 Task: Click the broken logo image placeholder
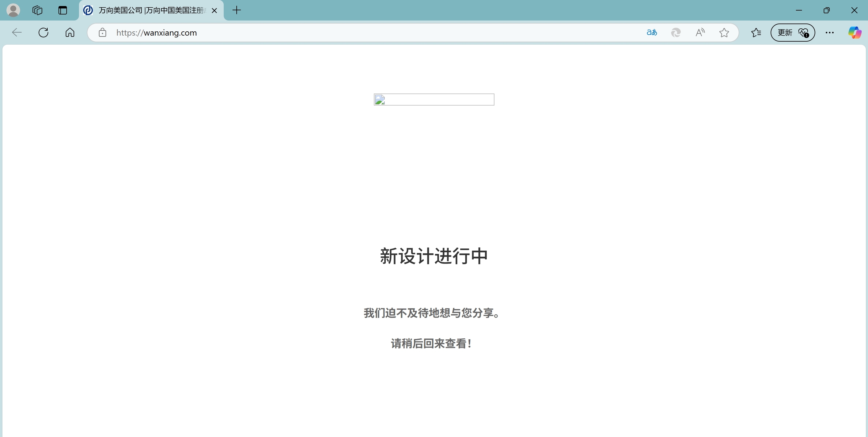[434, 100]
